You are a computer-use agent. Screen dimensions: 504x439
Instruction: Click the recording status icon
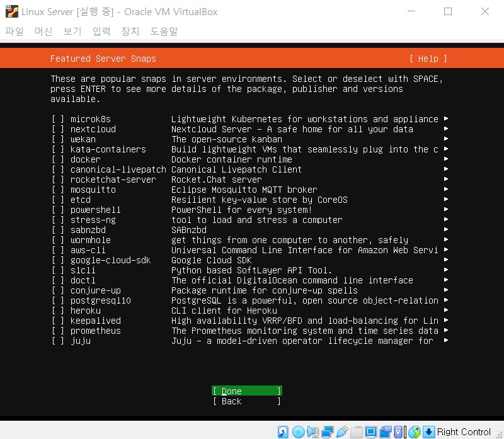tap(386, 431)
